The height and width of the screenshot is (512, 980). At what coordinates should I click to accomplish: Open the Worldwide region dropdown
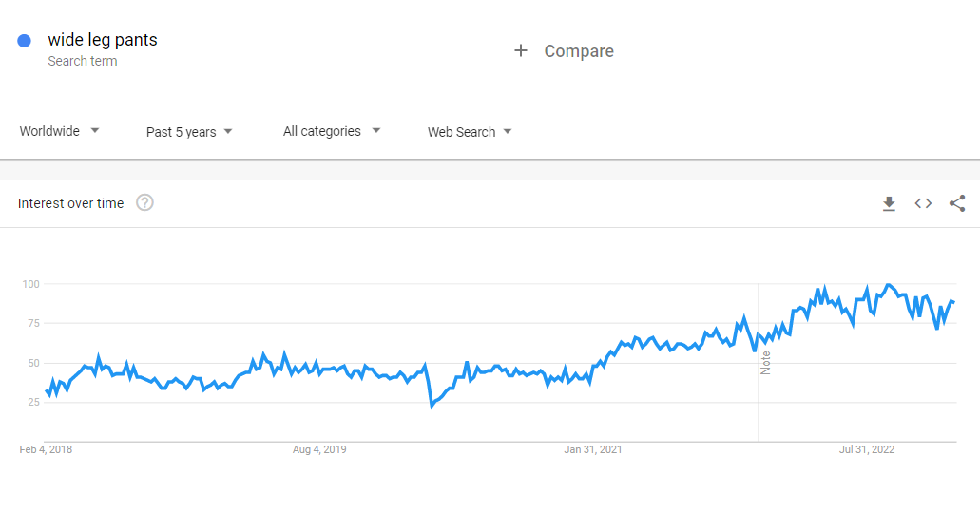(60, 131)
